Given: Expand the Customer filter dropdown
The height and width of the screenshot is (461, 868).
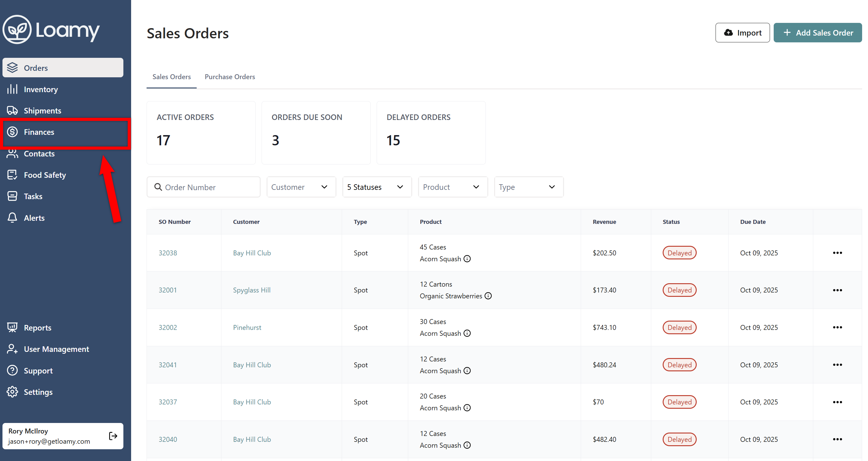Looking at the screenshot, I should tap(301, 187).
